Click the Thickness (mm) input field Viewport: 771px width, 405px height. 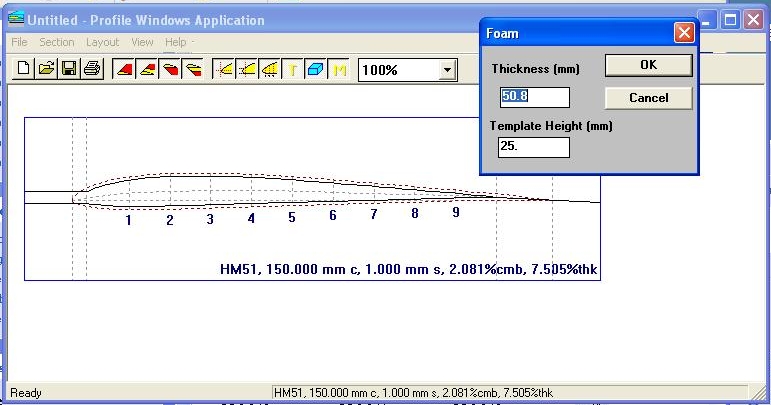coord(534,97)
